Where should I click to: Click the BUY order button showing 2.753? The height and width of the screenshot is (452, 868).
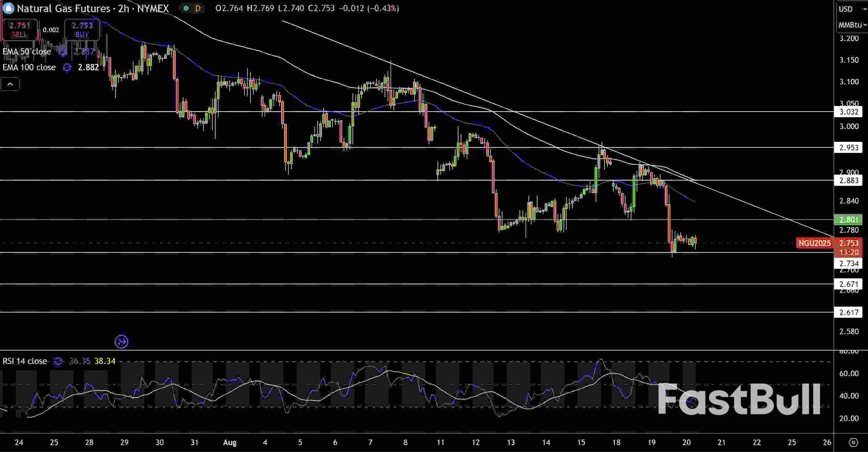[x=81, y=30]
